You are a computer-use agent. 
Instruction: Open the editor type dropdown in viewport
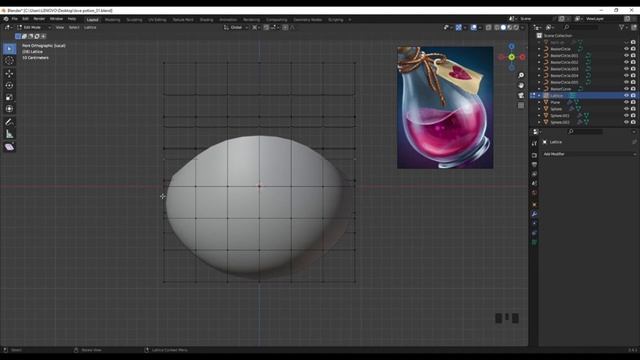coord(8,27)
